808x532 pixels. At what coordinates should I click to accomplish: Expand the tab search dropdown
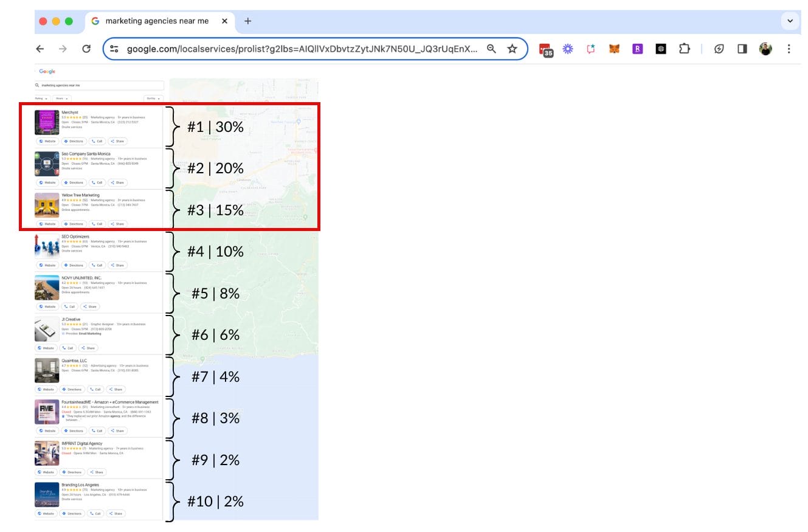click(x=790, y=21)
